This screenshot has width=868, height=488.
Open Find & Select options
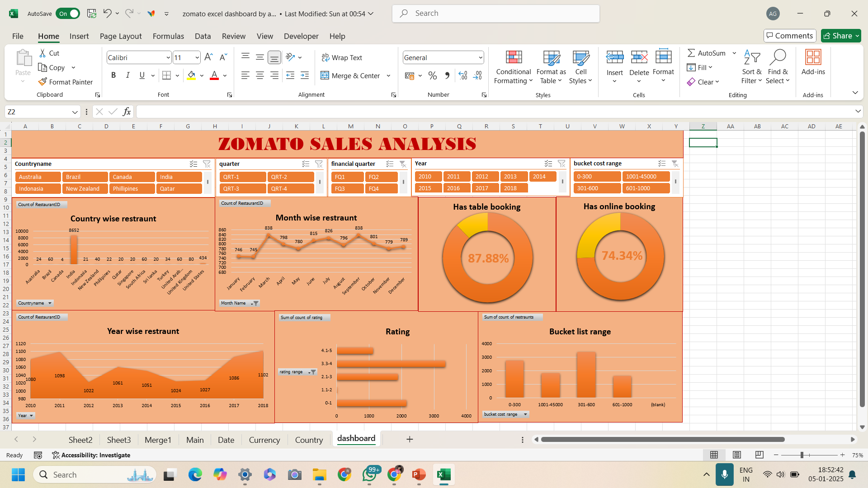point(778,67)
